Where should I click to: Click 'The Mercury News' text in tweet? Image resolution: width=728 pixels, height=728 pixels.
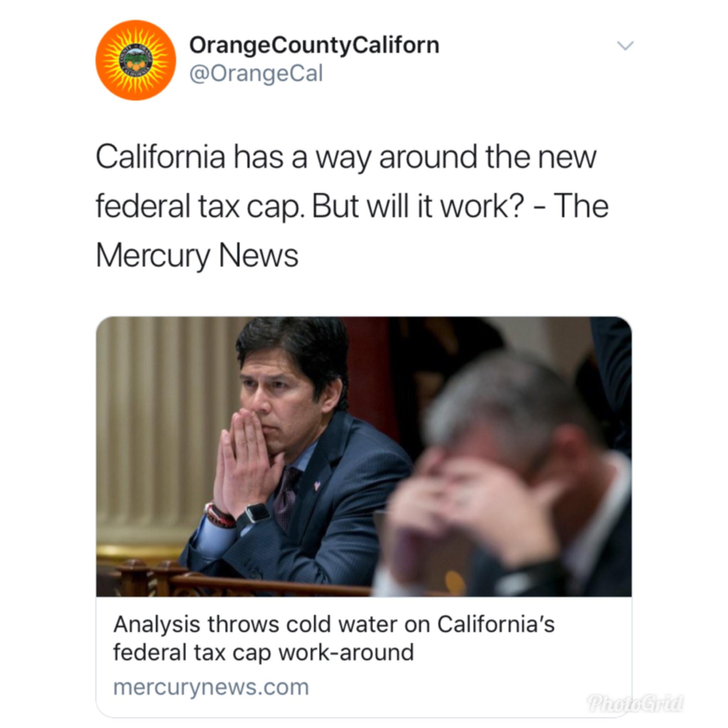click(x=352, y=231)
